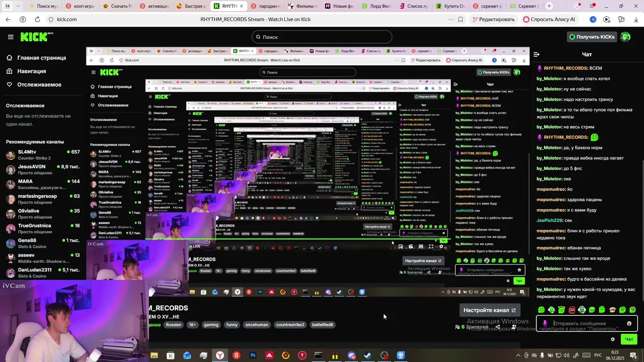Image resolution: width=644 pixels, height=362 pixels.
Task: Open the red Yandex taskbar icon
Action: coord(236,355)
